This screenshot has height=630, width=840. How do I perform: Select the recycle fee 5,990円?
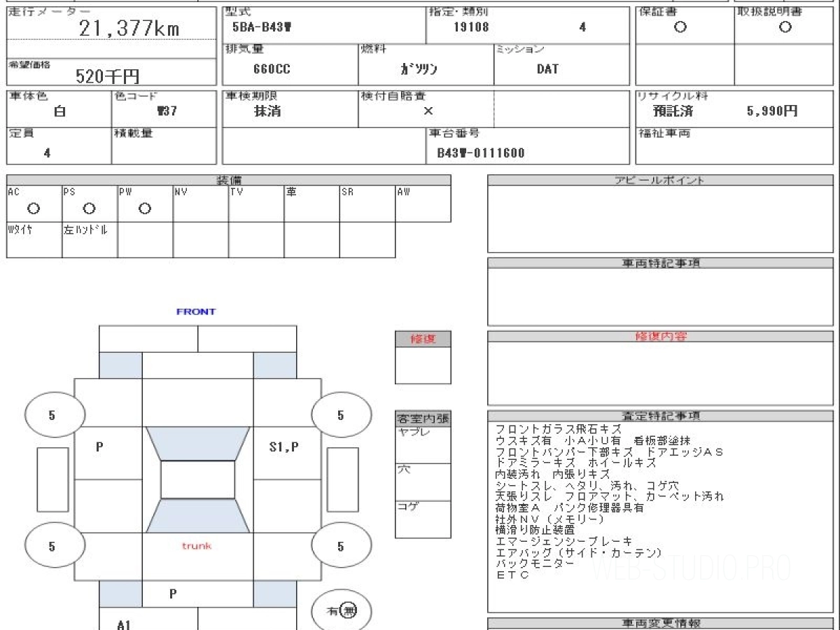[x=772, y=111]
